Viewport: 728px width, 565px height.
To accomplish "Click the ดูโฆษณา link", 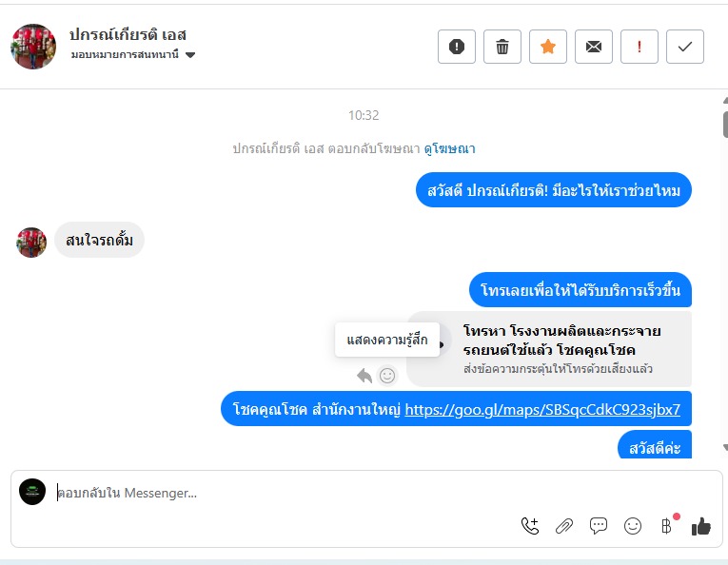I will click(x=449, y=148).
